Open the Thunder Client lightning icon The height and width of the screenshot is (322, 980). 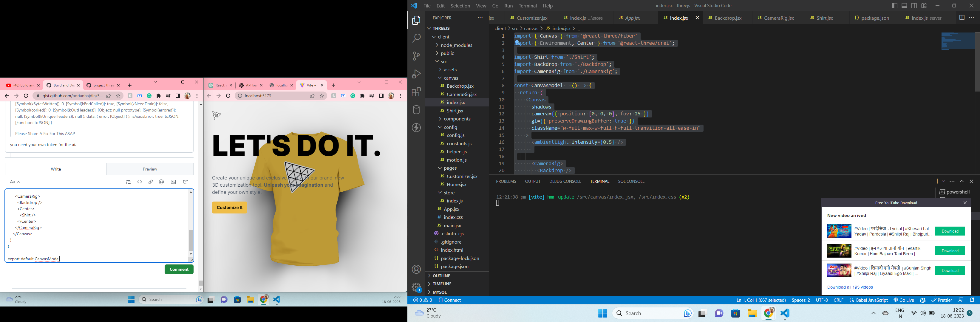(x=416, y=128)
